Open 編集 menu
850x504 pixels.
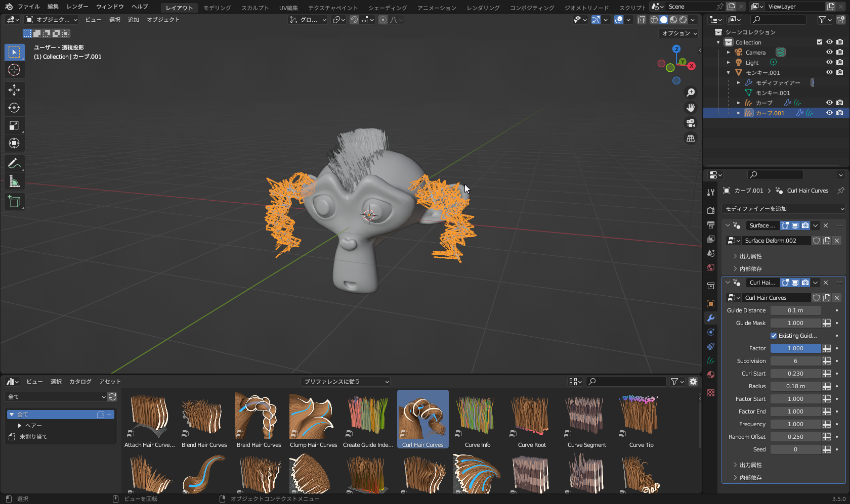click(53, 7)
